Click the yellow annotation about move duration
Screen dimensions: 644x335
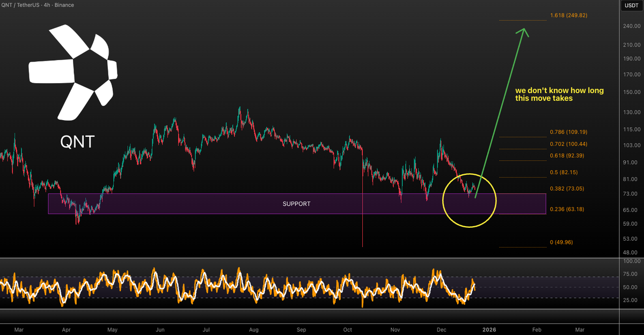559,94
